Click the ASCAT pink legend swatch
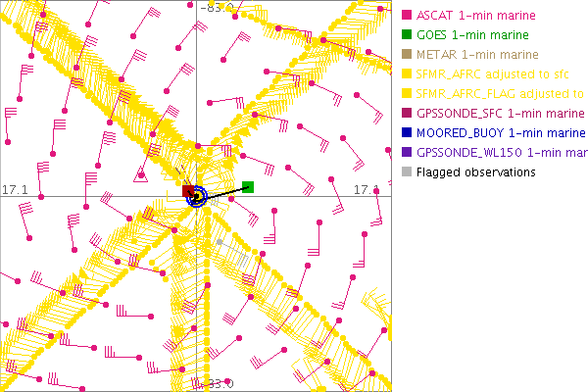The width and height of the screenshot is (588, 392). tap(407, 15)
